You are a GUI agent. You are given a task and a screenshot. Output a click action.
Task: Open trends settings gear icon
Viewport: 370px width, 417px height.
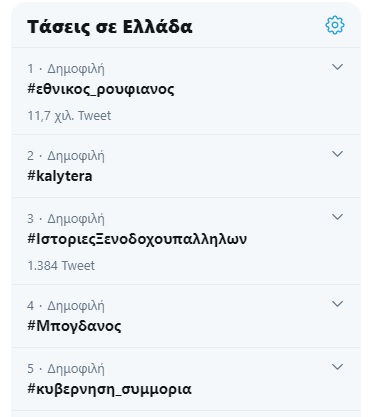335,25
